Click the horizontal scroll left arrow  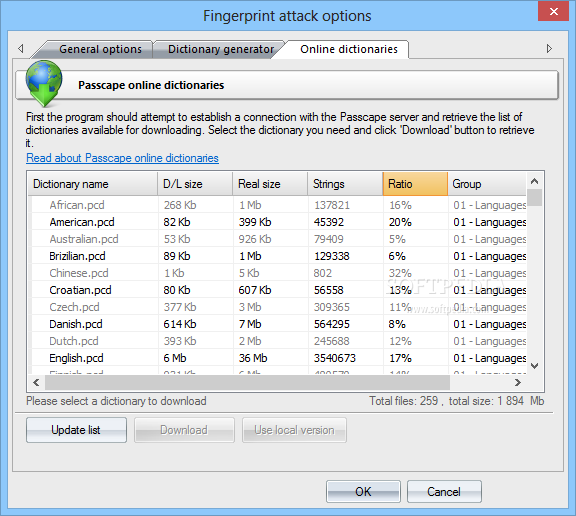(36, 382)
